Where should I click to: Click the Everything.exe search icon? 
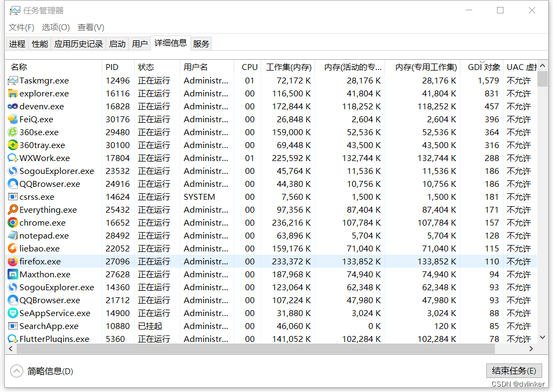click(x=13, y=209)
